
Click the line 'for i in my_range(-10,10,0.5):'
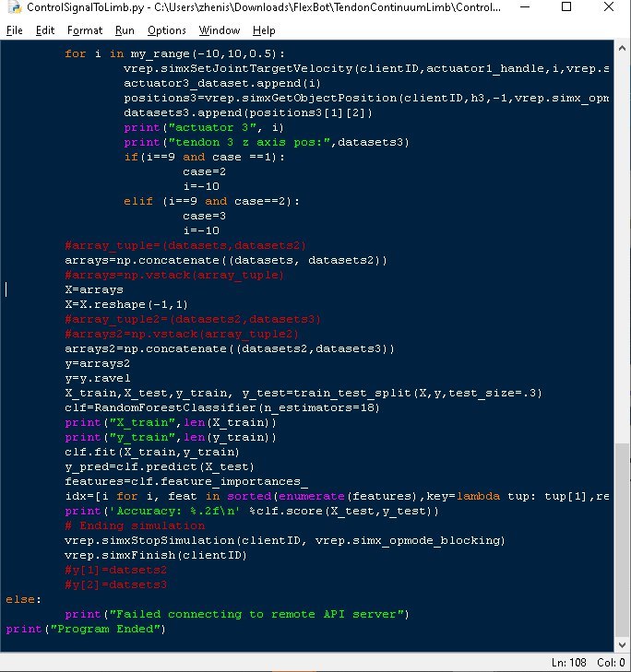pyautogui.click(x=174, y=54)
